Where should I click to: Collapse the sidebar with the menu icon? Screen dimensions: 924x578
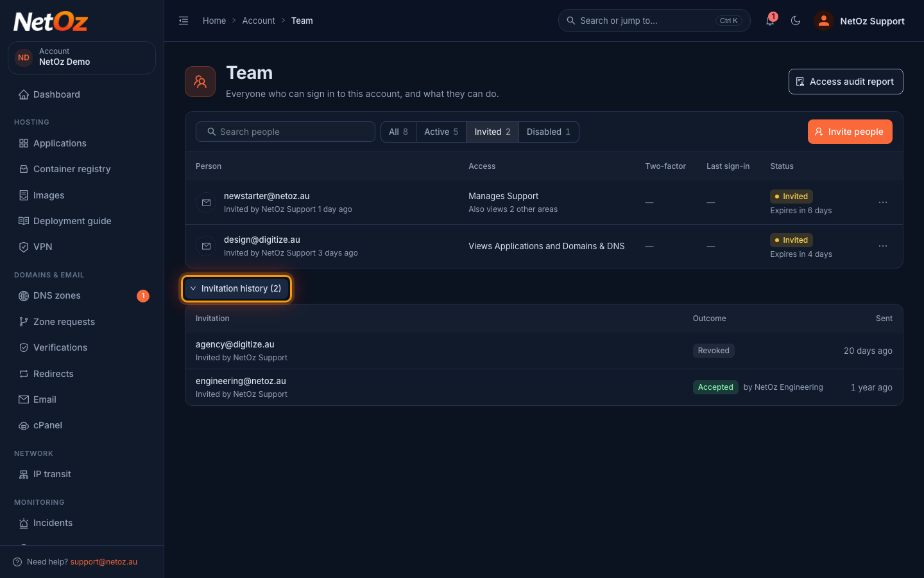click(x=184, y=21)
